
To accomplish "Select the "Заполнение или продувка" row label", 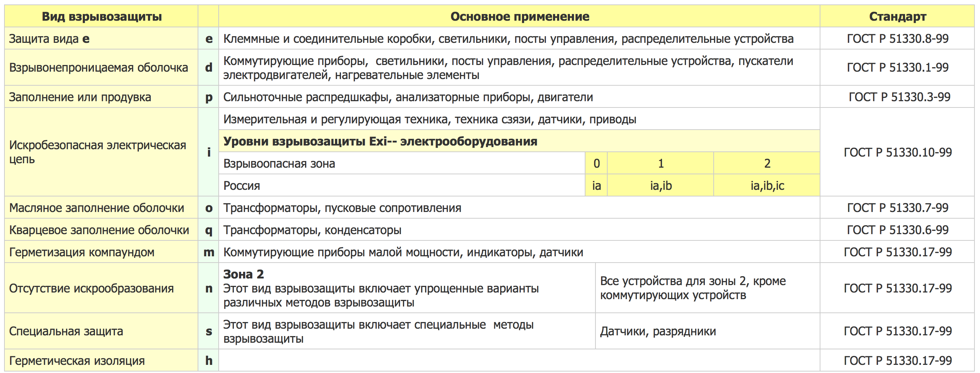I will pyautogui.click(x=80, y=97).
